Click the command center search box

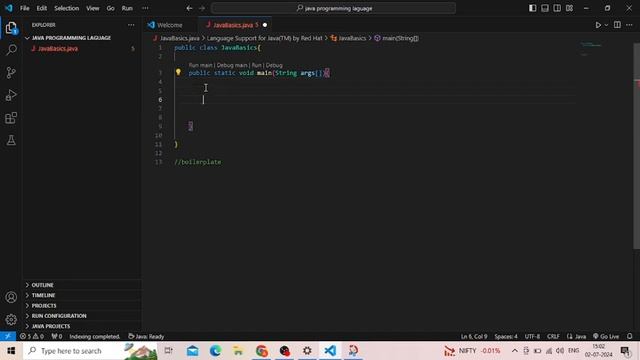click(x=333, y=8)
